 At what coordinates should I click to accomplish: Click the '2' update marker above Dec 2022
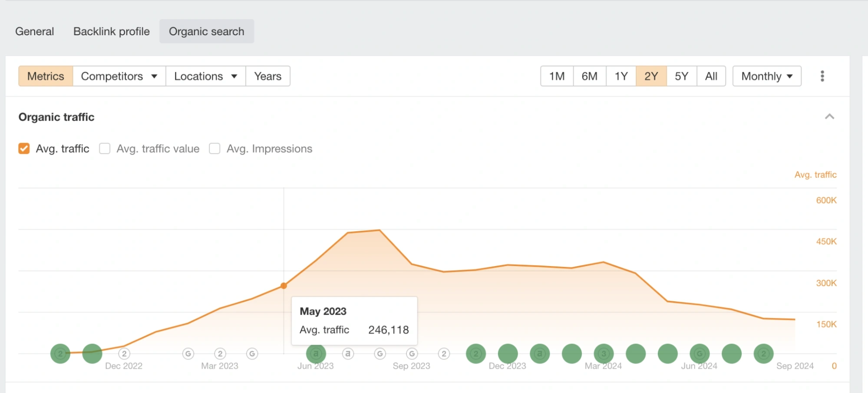tap(124, 353)
